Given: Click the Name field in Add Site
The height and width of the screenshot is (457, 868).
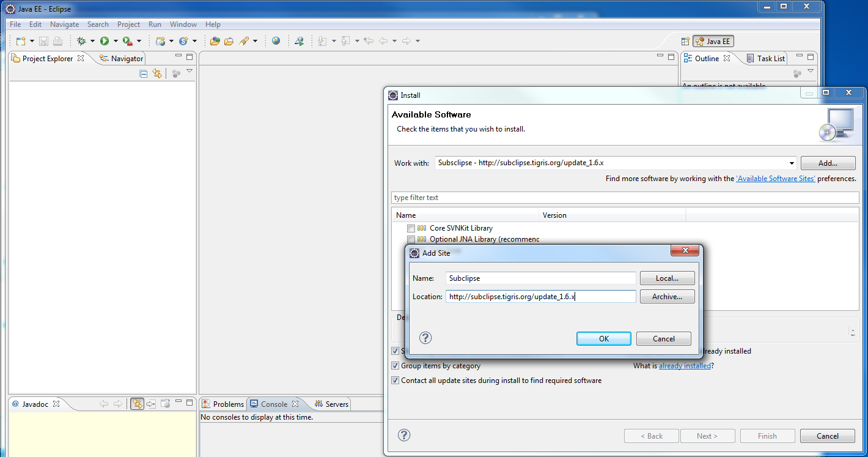Looking at the screenshot, I should pos(541,278).
